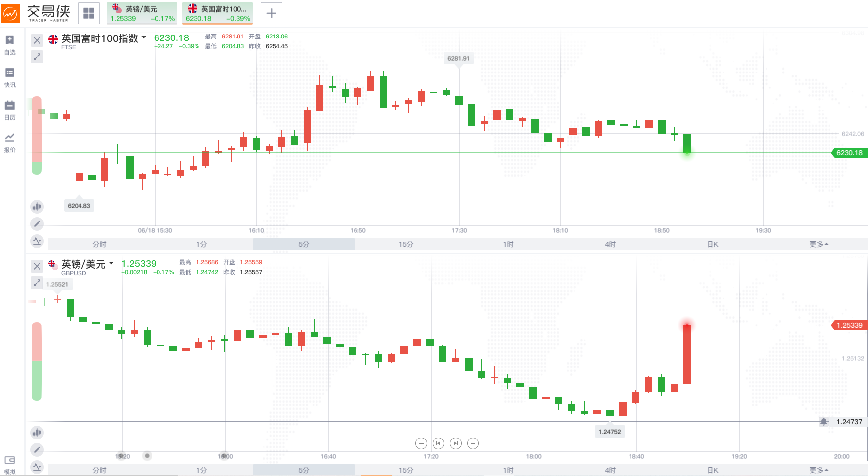This screenshot has width=868, height=476.
Task: Zoom out GBPUSD chart with minus button
Action: coord(421,443)
